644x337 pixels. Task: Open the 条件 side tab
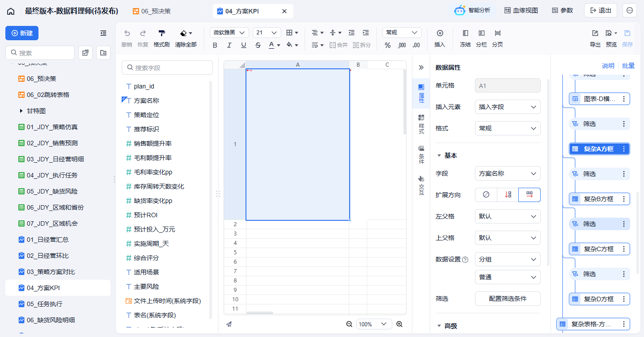click(x=421, y=155)
